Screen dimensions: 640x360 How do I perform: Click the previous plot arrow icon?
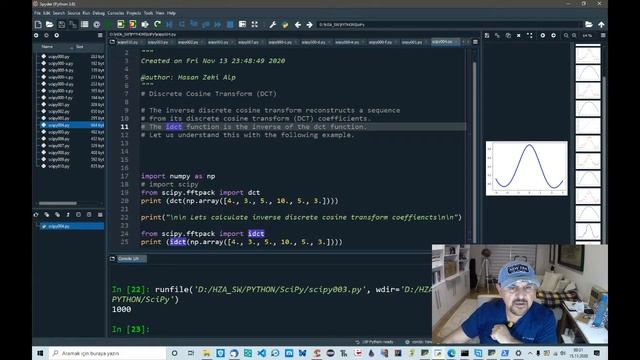542,36
